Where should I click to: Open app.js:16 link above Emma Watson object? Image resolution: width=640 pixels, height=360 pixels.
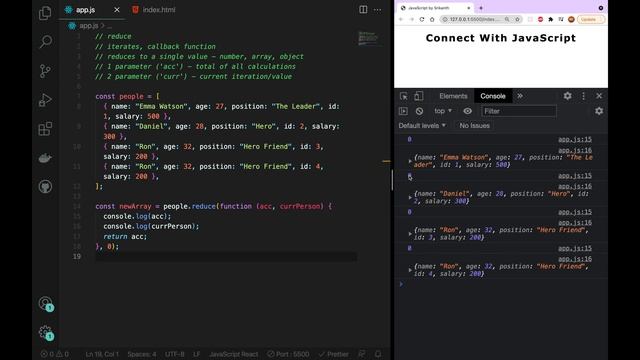click(575, 150)
